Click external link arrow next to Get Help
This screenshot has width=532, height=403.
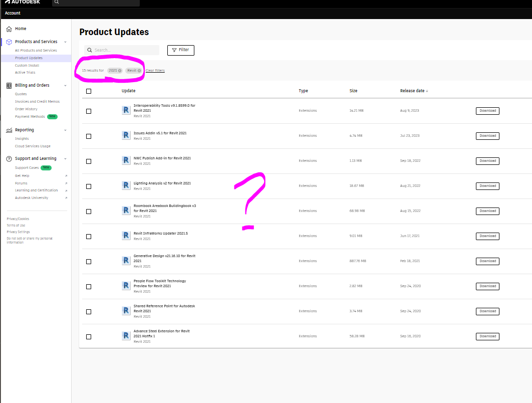(x=66, y=176)
